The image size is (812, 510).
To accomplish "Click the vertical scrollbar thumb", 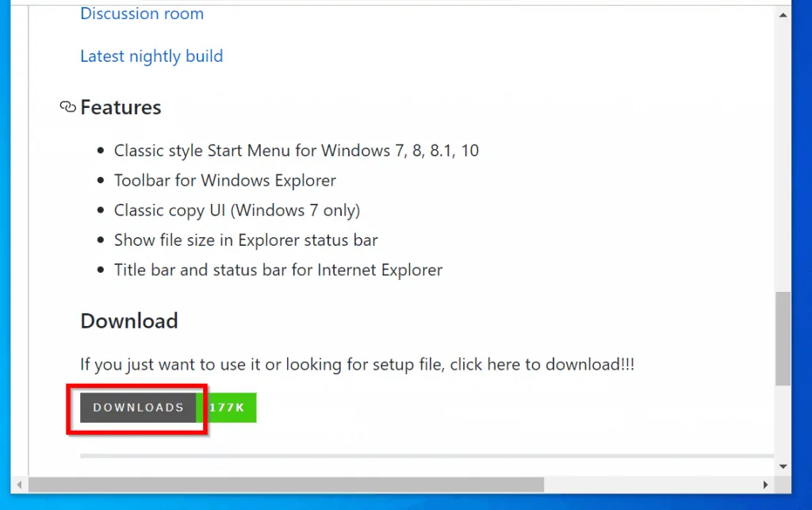I will (x=783, y=337).
